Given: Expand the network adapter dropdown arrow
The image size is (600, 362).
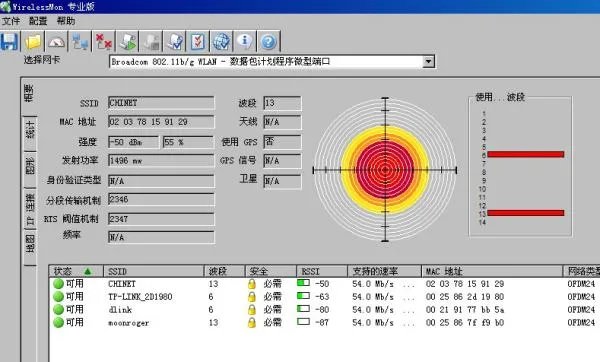Looking at the screenshot, I should point(429,61).
